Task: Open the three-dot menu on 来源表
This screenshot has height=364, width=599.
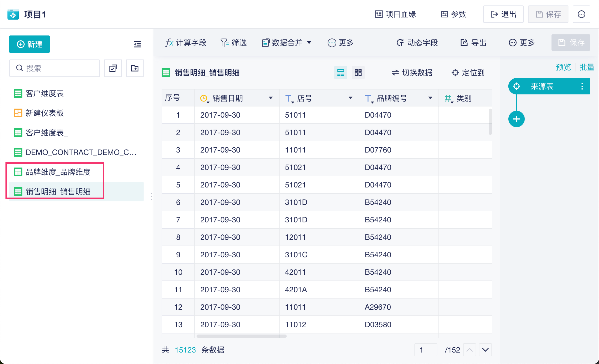Action: pos(582,86)
